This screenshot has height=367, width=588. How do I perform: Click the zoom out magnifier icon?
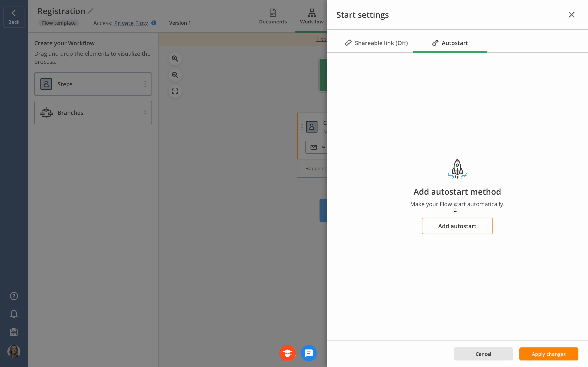(175, 75)
